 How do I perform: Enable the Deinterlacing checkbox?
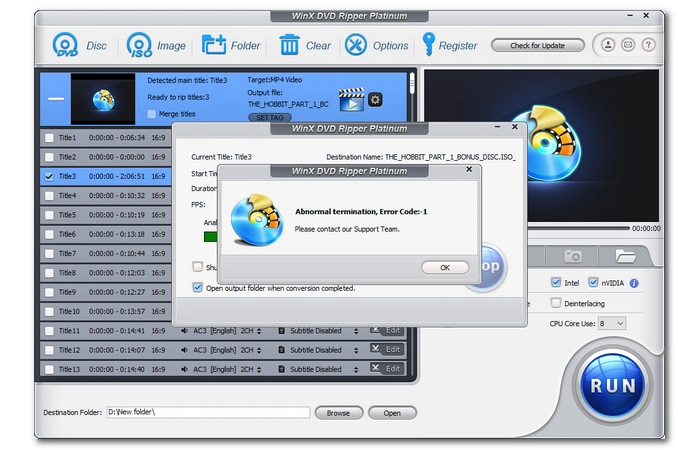556,303
